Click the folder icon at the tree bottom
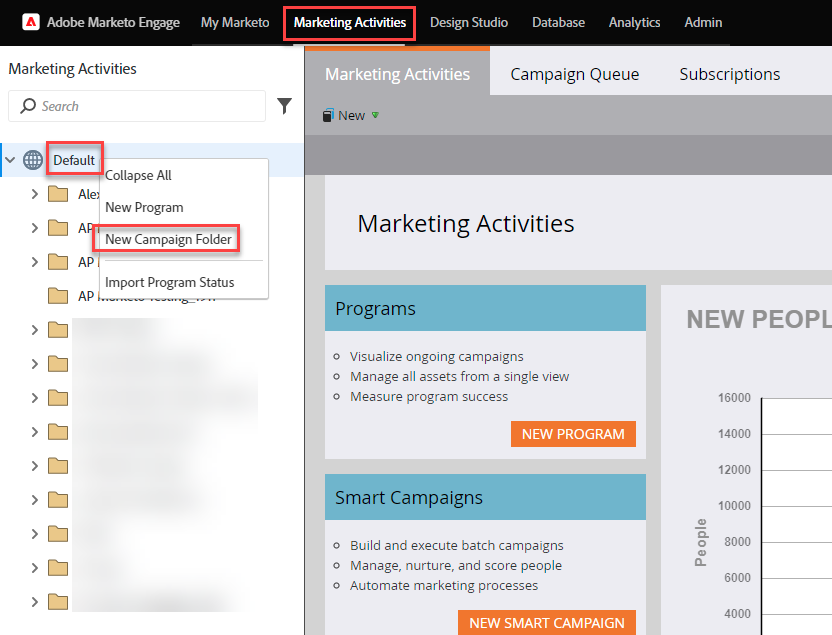The image size is (832, 635). (x=57, y=602)
